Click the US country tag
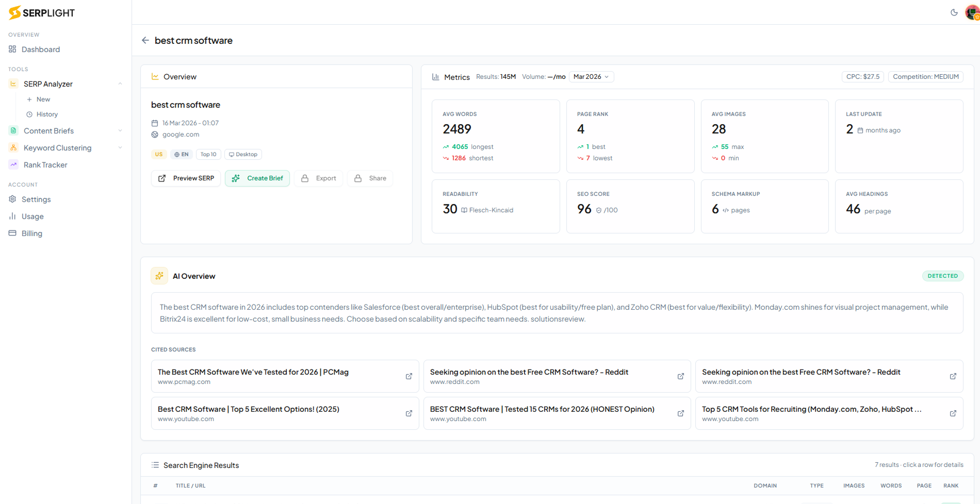The height and width of the screenshot is (504, 980). coord(159,154)
